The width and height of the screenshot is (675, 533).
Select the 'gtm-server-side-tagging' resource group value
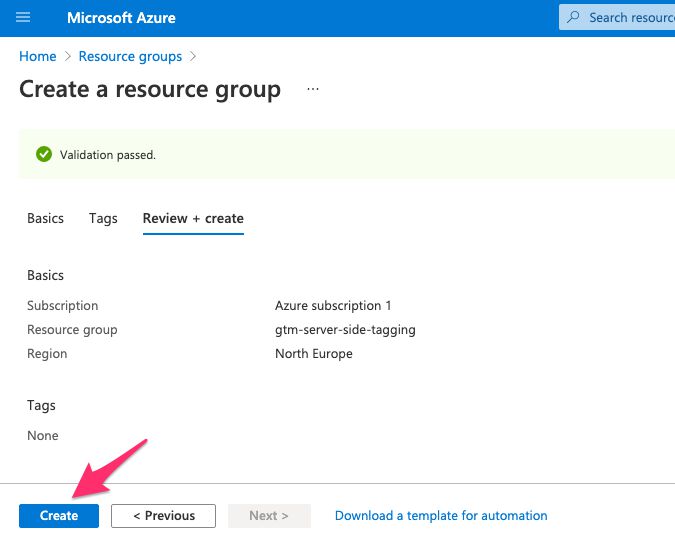click(345, 330)
